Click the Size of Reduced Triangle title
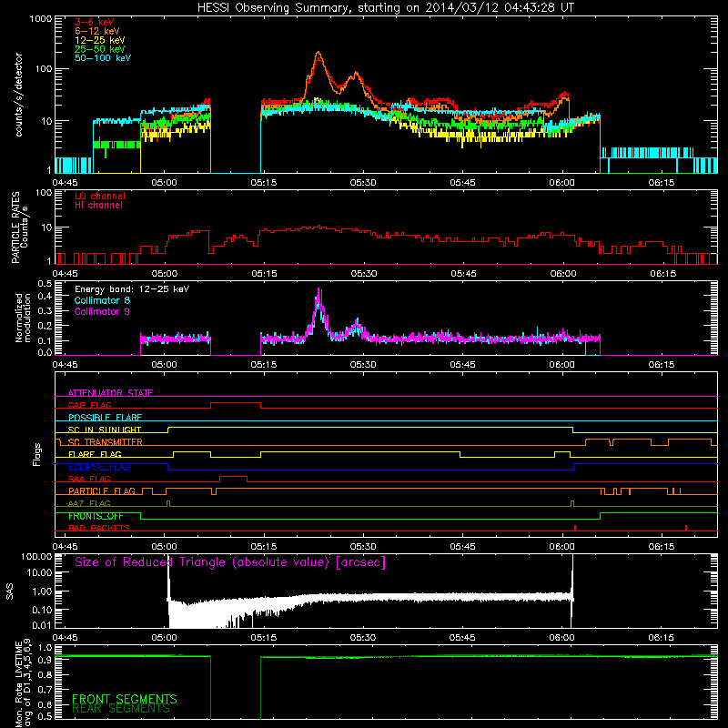 click(x=230, y=562)
